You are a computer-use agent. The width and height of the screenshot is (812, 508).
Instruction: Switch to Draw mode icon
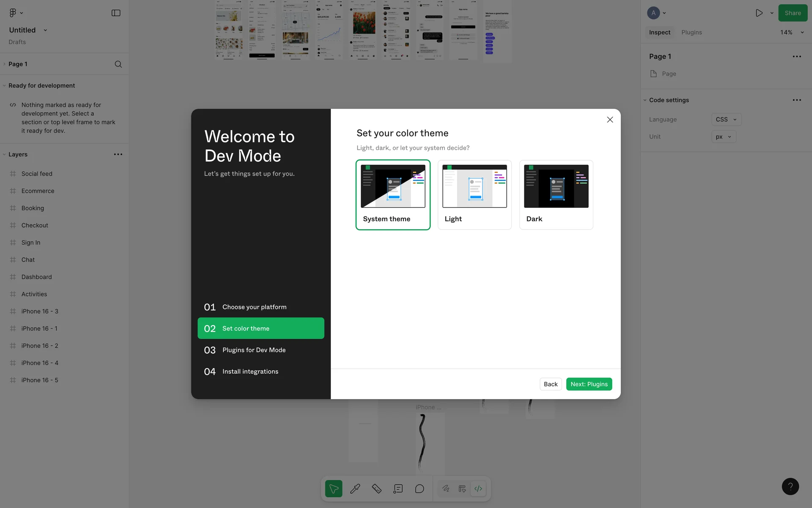[x=446, y=489]
